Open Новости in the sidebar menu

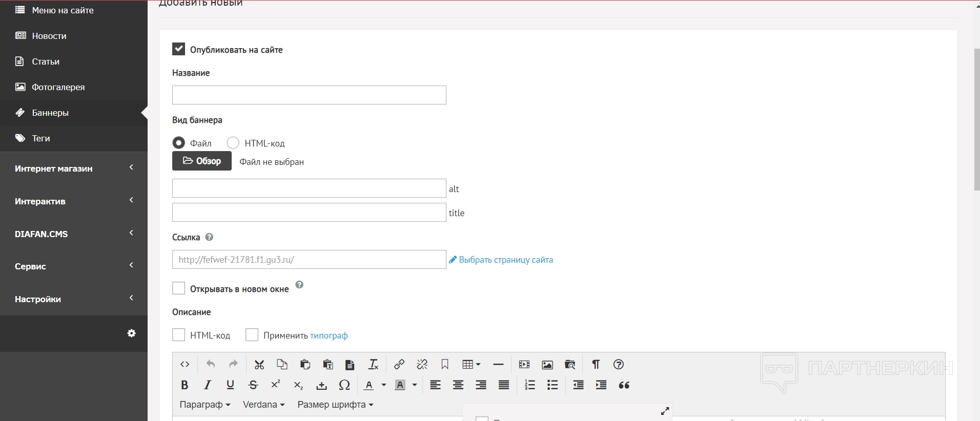49,36
